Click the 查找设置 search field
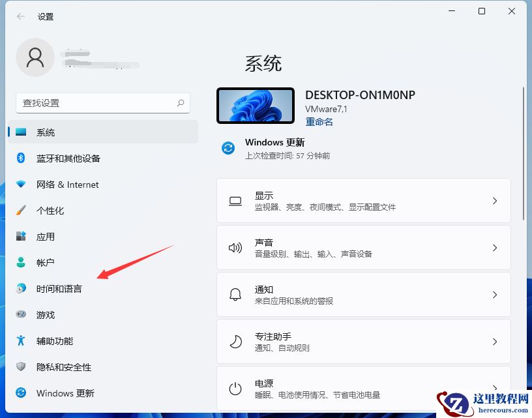Image resolution: width=532 pixels, height=418 pixels. pos(102,103)
